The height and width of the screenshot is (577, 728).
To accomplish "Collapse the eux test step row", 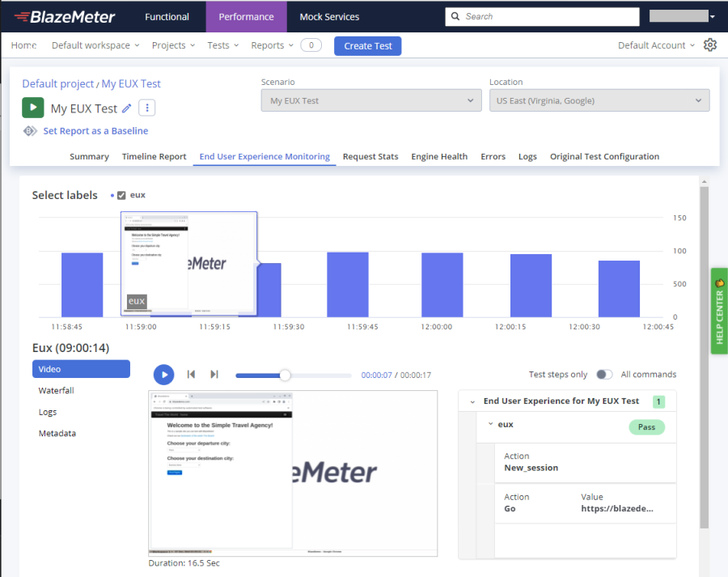I will pyautogui.click(x=489, y=425).
